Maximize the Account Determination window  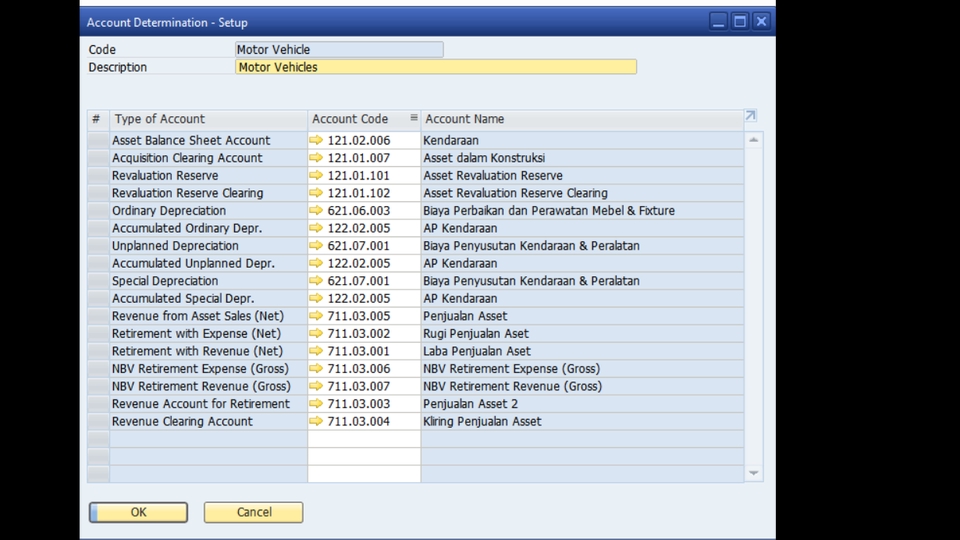(x=740, y=21)
